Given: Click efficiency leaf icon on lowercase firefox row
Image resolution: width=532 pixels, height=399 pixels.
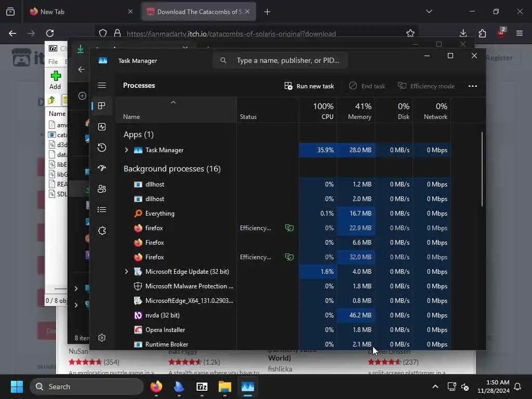Looking at the screenshot, I should (289, 228).
